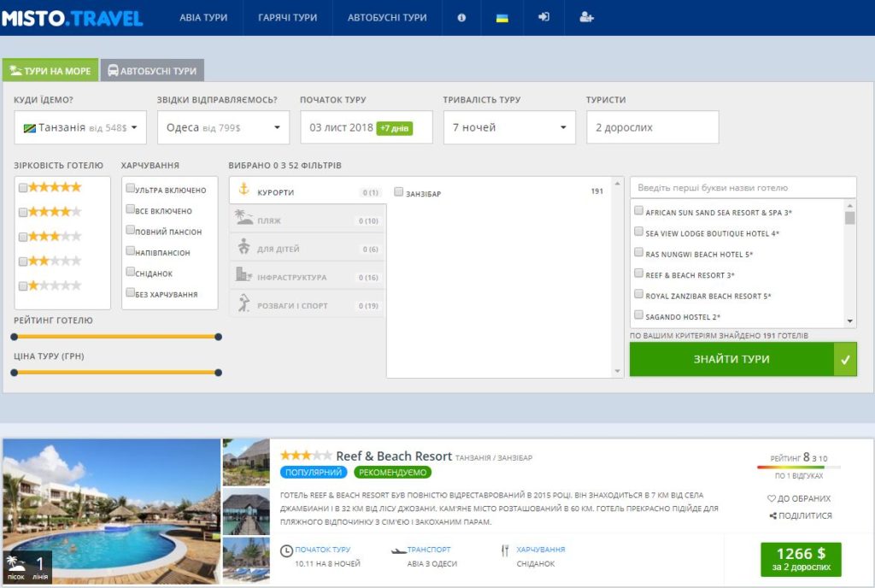This screenshot has height=588, width=875.
Task: Click the Знайти тури search button
Action: coord(743,359)
